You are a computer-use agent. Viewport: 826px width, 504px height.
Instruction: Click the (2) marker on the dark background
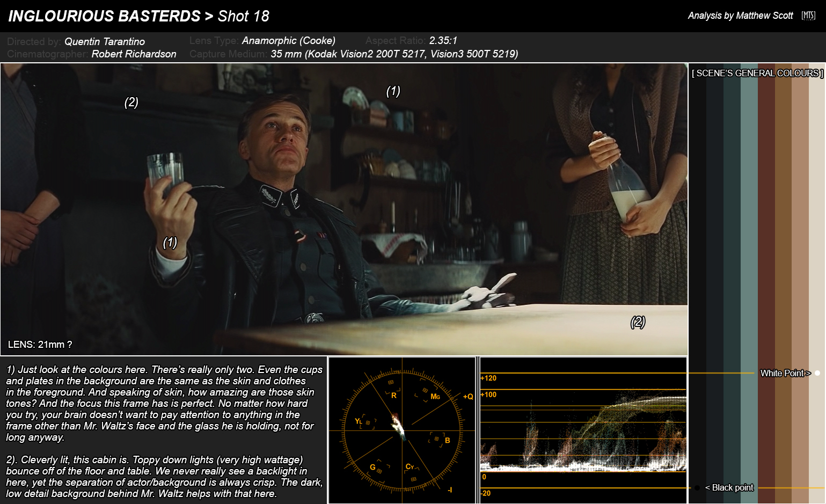click(x=131, y=102)
